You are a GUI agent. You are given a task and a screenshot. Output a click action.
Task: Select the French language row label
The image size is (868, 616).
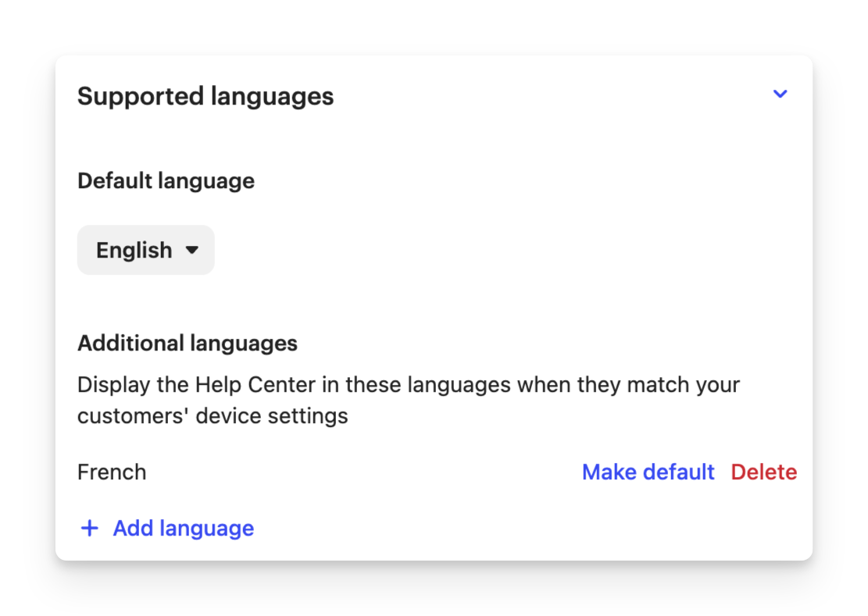coord(112,472)
